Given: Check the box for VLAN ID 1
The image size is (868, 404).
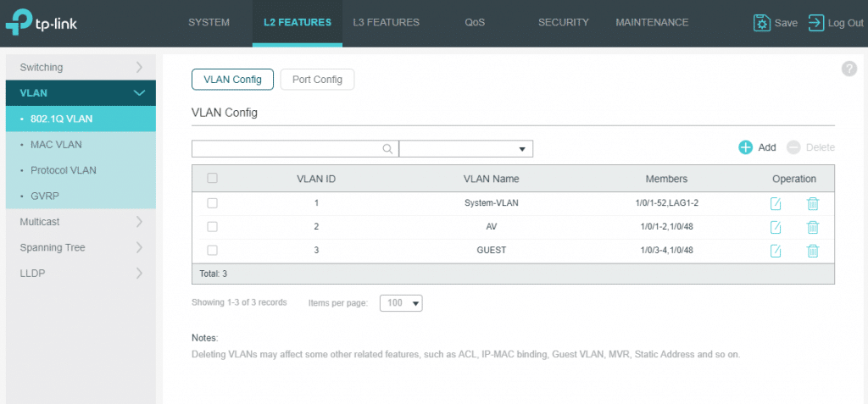Looking at the screenshot, I should 213,203.
